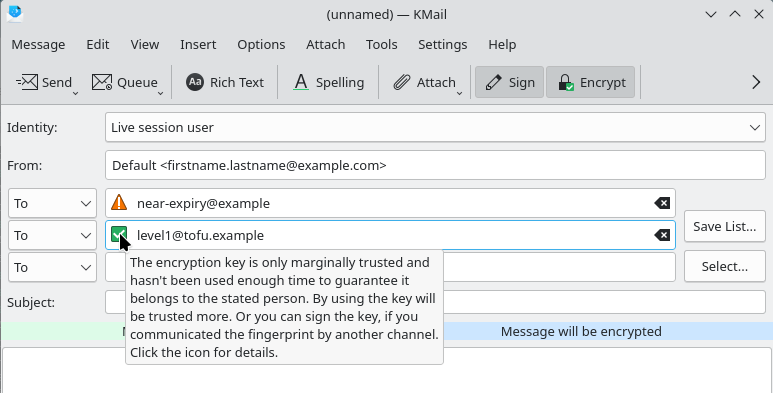Close the KMail composer window
Image resolution: width=773 pixels, height=393 pixels.
tap(759, 14)
